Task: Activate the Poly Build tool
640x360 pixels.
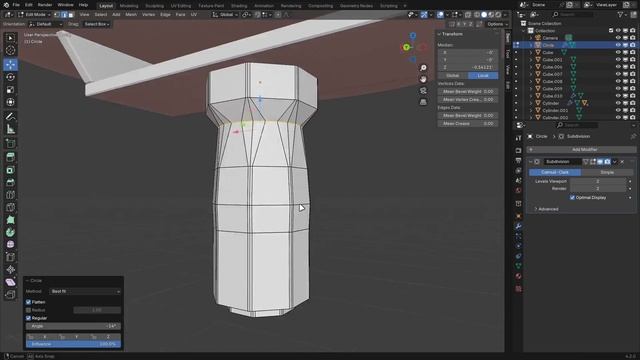Action: 11,220
